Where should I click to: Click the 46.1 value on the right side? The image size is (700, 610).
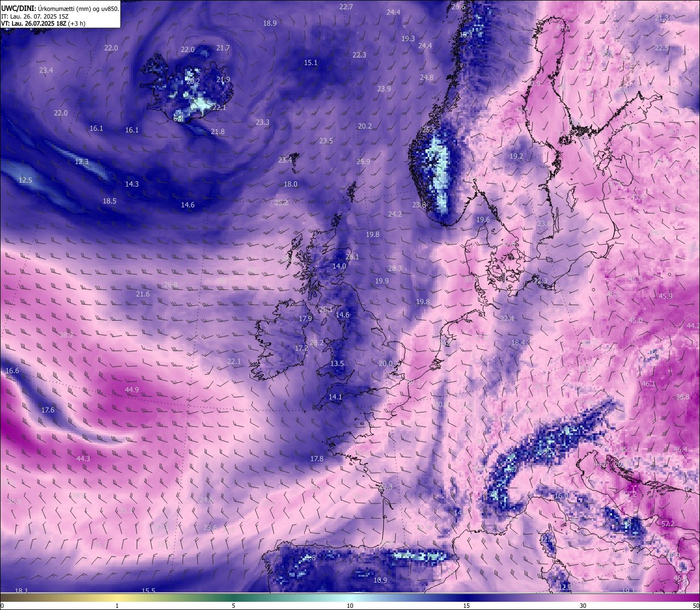point(649,384)
